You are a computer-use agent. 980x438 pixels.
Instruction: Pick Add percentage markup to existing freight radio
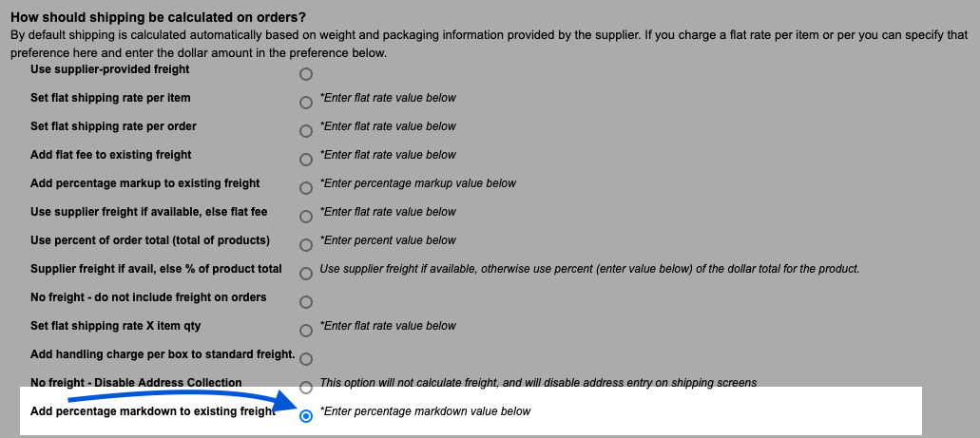click(306, 188)
